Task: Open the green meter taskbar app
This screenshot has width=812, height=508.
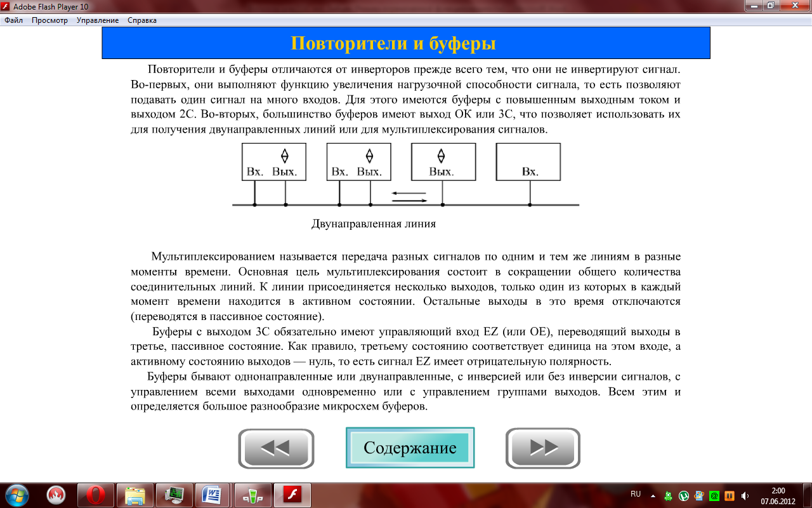Action: (x=253, y=495)
